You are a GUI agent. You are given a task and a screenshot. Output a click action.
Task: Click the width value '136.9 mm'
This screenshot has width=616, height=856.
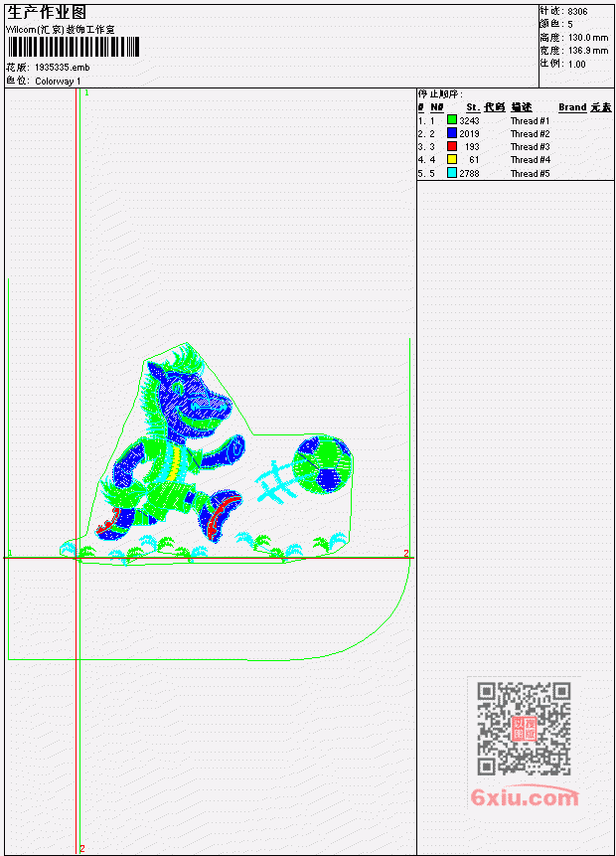[x=588, y=51]
